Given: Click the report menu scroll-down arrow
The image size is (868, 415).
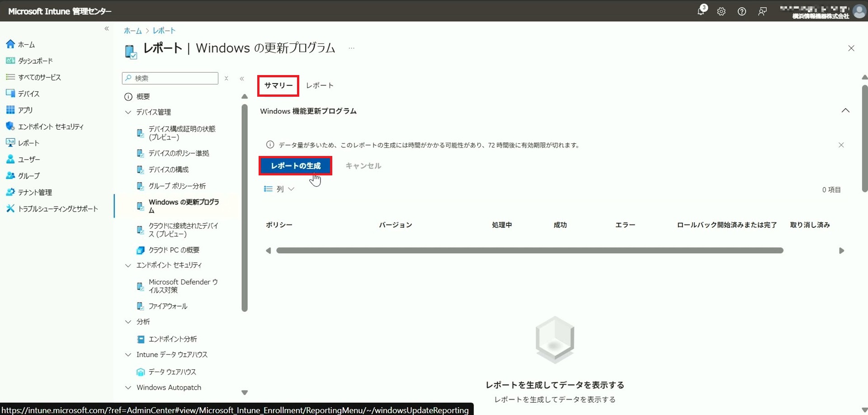Looking at the screenshot, I should [x=245, y=393].
